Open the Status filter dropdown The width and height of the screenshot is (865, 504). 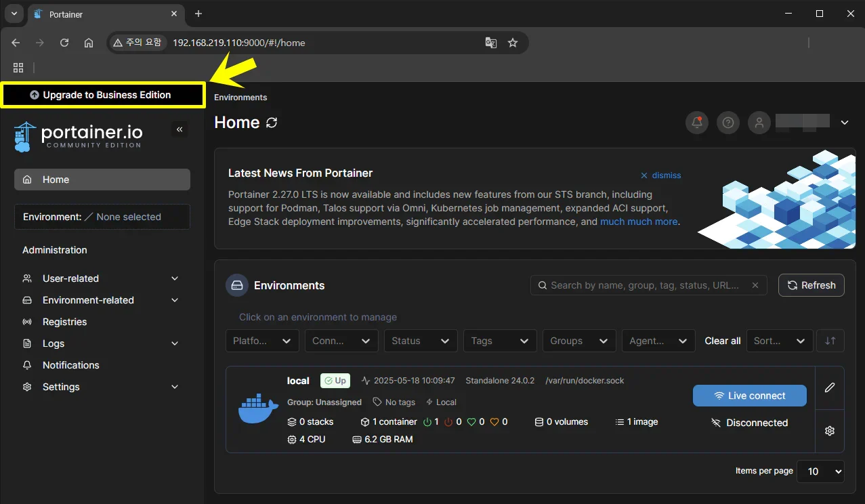click(x=421, y=341)
